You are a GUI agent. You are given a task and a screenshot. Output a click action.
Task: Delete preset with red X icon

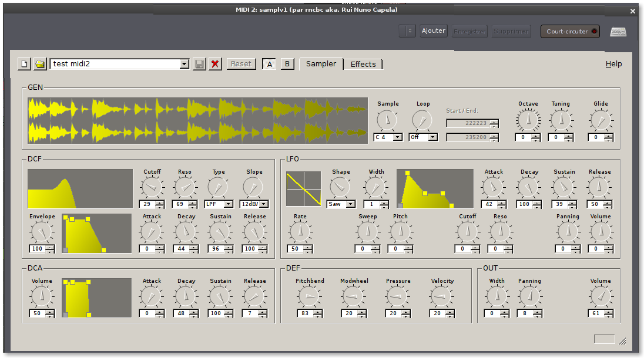(x=216, y=64)
